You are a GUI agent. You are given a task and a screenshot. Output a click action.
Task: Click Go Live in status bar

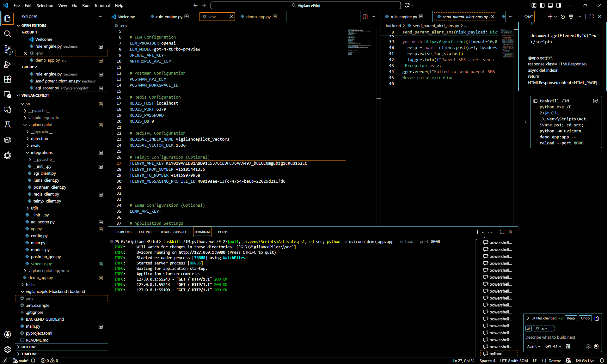585,361
